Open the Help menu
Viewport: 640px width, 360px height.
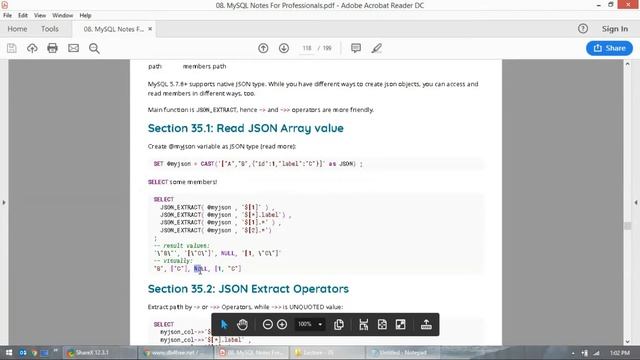tap(85, 16)
